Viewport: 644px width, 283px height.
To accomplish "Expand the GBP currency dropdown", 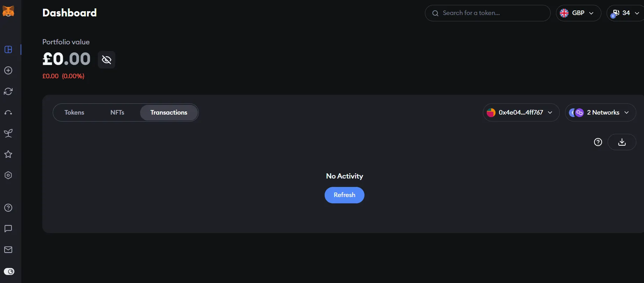I will 578,13.
